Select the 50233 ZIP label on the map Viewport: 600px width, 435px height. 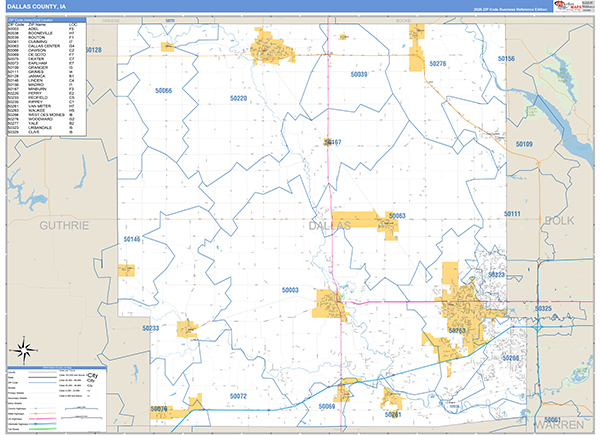point(151,328)
